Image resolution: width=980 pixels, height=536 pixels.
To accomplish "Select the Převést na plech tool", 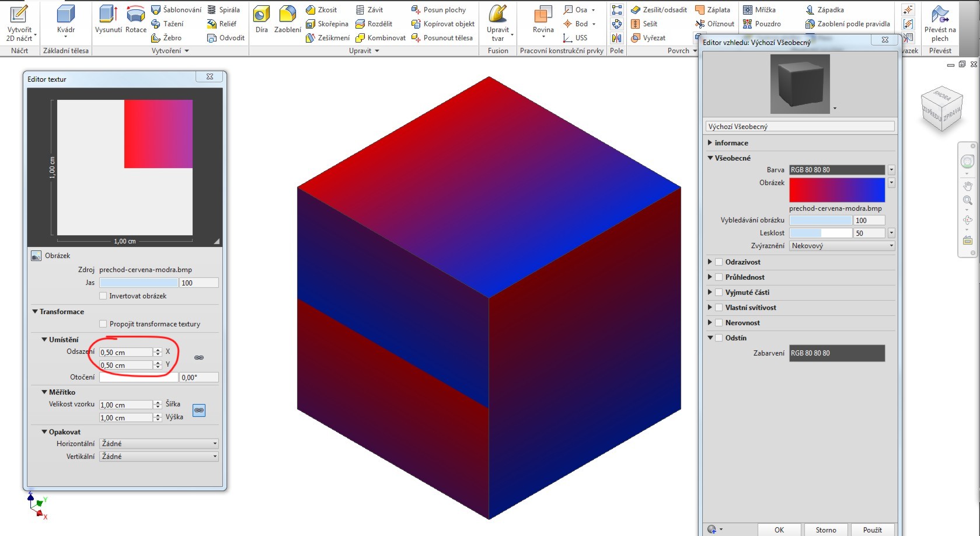I will [940, 23].
